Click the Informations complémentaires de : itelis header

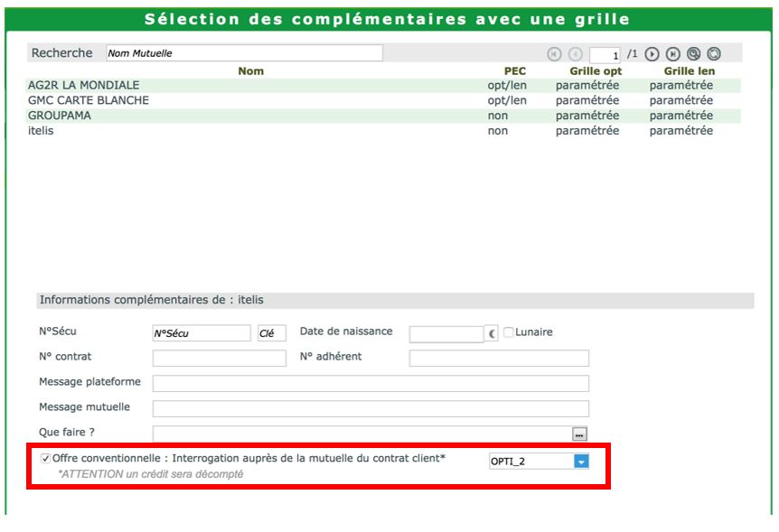pyautogui.click(x=395, y=300)
